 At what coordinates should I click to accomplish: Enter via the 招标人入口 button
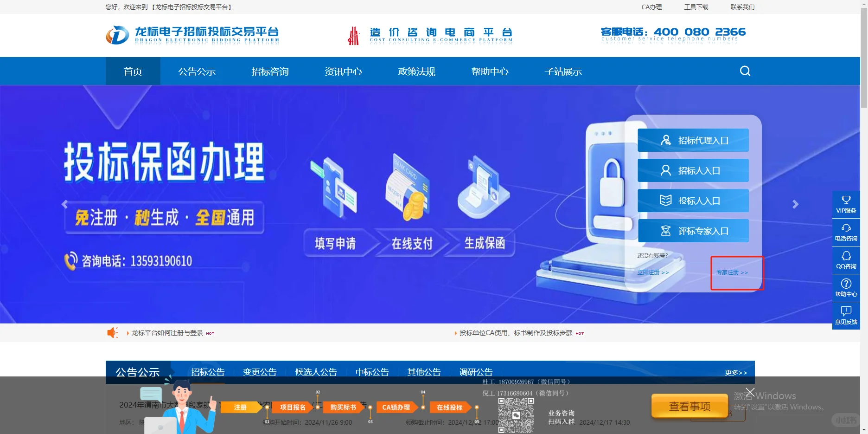coord(693,170)
